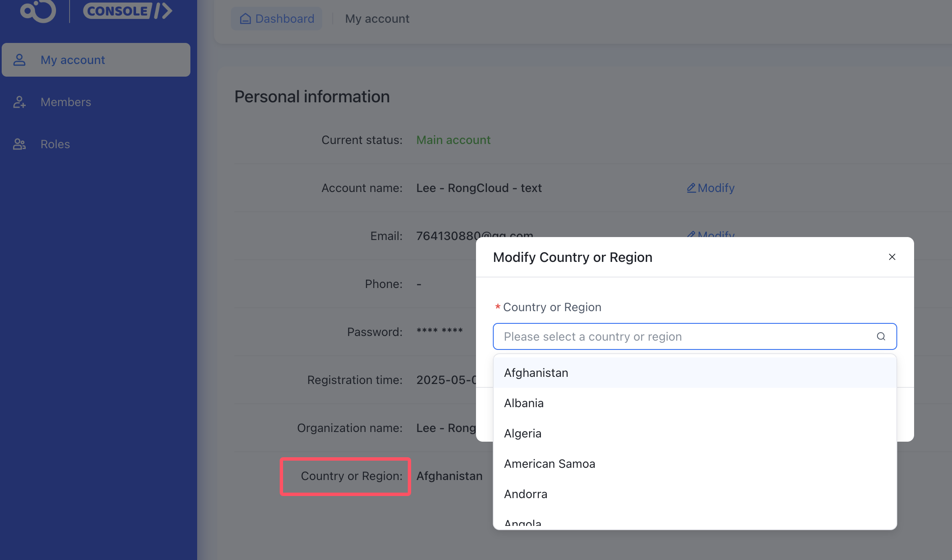Click Modify link for Account name
Viewport: 952px width, 560px height.
716,188
